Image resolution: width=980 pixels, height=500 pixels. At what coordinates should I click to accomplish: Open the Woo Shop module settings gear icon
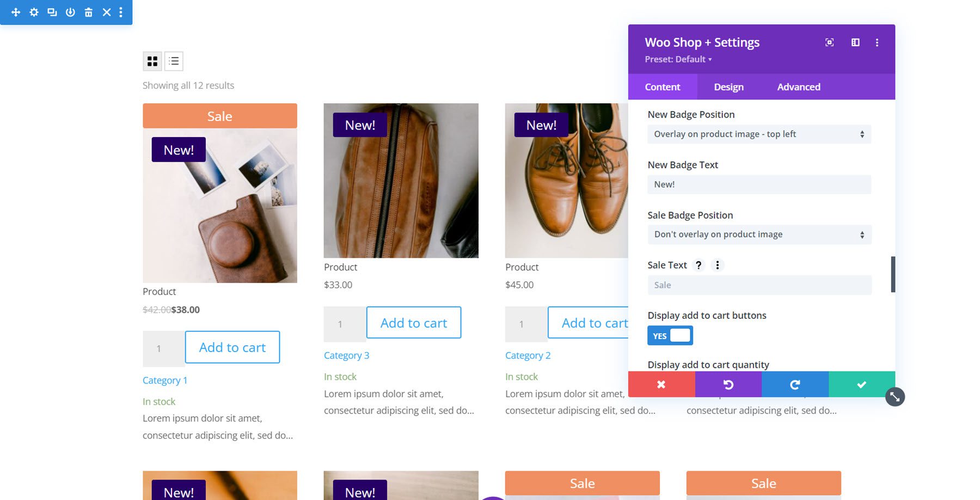33,12
